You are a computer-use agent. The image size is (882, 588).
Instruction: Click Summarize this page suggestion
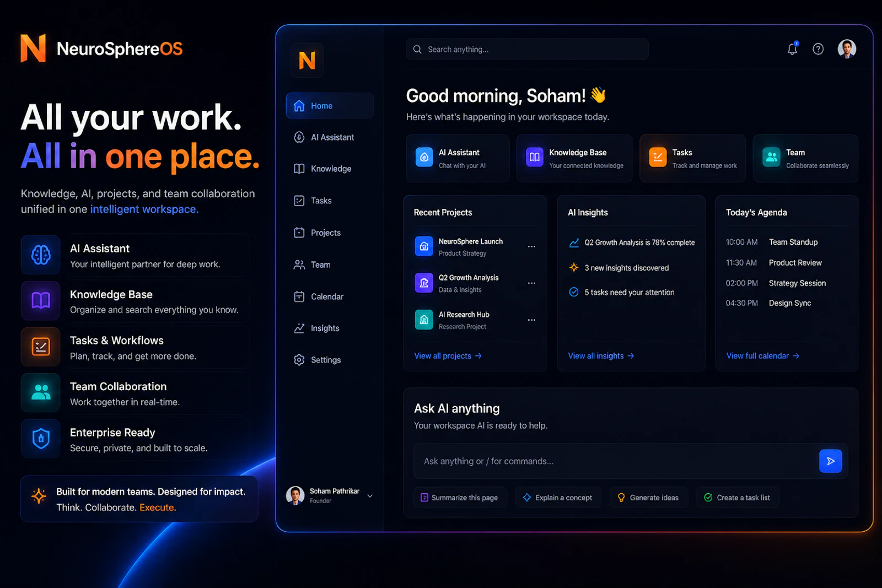pyautogui.click(x=460, y=498)
